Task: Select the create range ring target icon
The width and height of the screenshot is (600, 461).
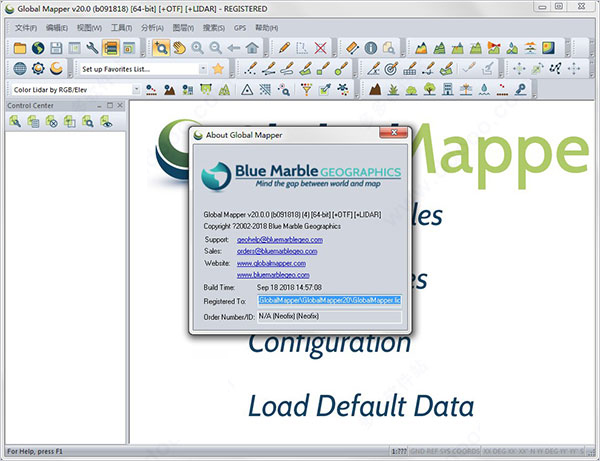Action: (391, 69)
